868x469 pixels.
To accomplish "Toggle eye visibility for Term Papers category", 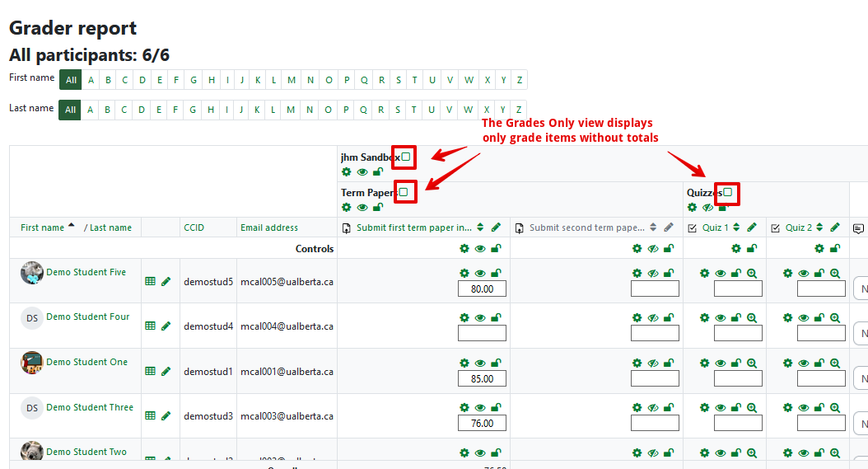I will (x=362, y=208).
